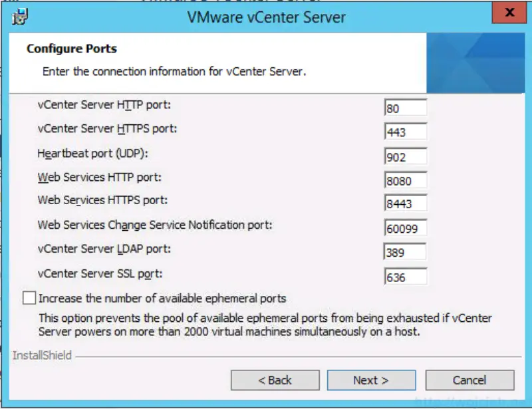Click the VMware vCenter Server title bar

pos(266,17)
